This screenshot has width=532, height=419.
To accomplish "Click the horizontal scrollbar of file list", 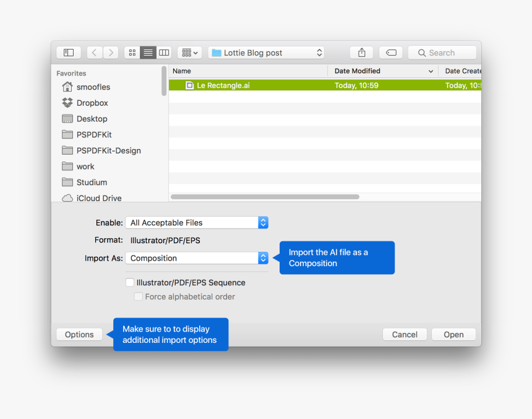I will click(x=265, y=197).
